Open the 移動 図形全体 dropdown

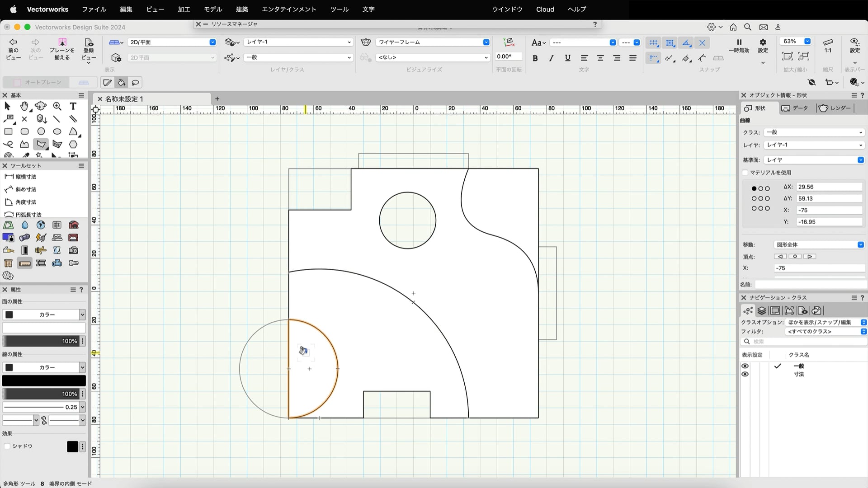pos(819,245)
